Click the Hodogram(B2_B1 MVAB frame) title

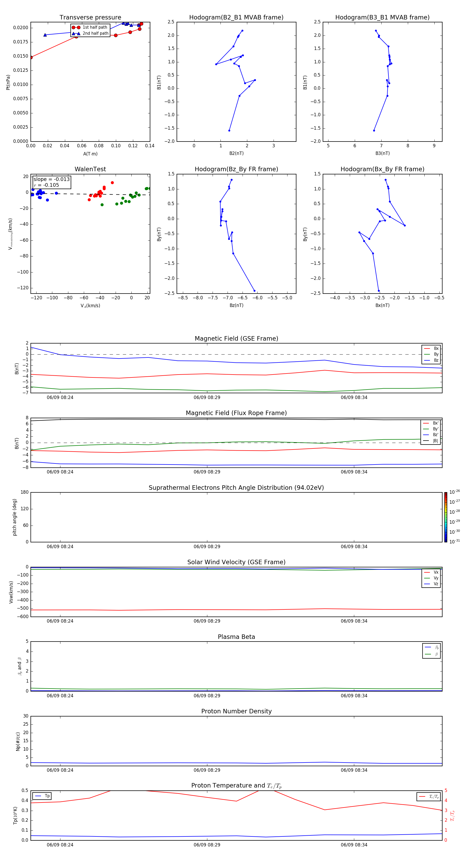[x=236, y=18]
